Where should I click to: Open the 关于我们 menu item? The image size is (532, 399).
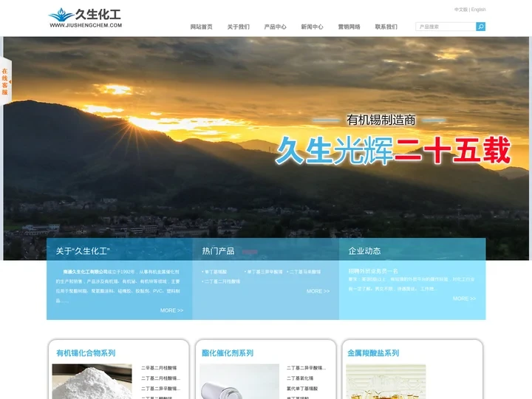pos(238,27)
